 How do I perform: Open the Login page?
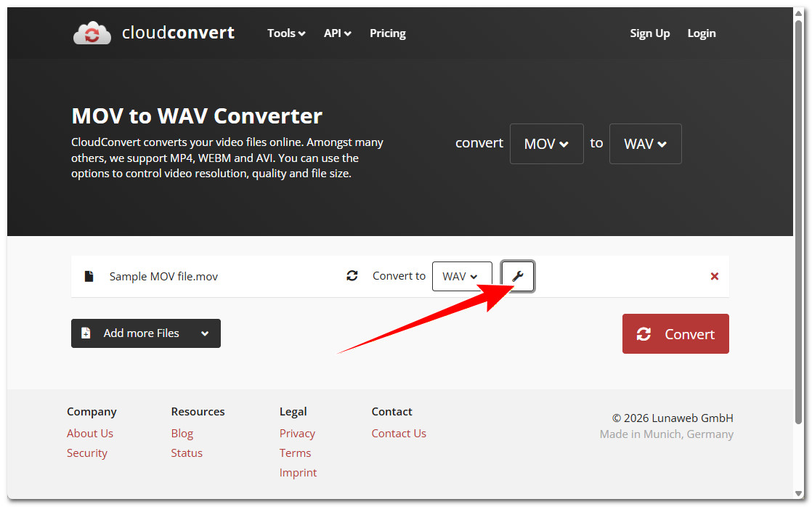tap(701, 33)
